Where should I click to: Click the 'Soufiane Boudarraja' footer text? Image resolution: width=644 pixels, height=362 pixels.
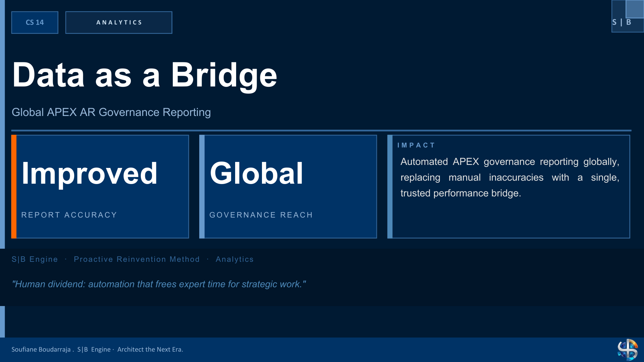[x=41, y=349]
